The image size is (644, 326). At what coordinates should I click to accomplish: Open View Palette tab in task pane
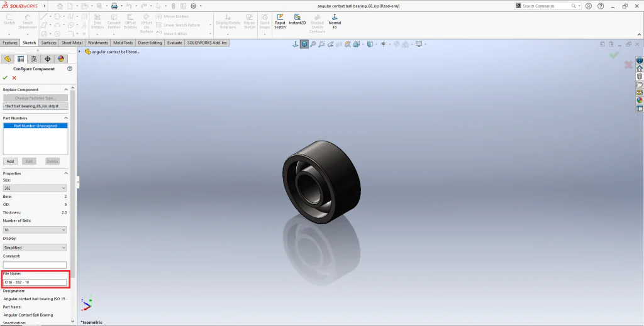point(640,92)
